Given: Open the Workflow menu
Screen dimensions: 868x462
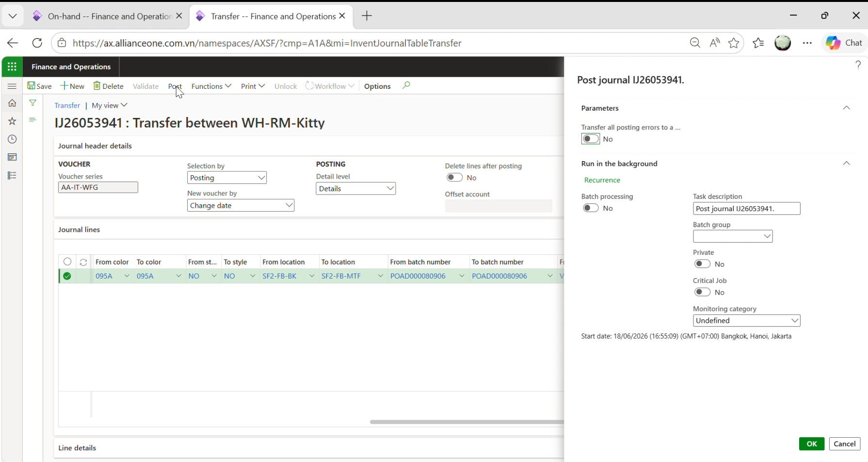Looking at the screenshot, I should click(330, 86).
